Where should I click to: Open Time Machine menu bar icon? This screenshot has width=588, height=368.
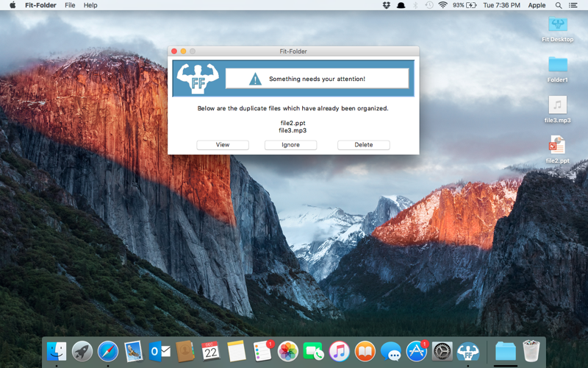429,5
